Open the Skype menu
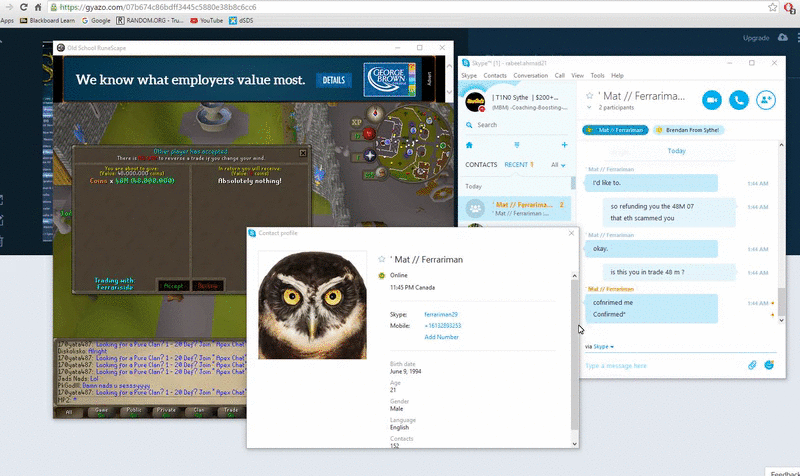This screenshot has width=800, height=476. point(469,76)
